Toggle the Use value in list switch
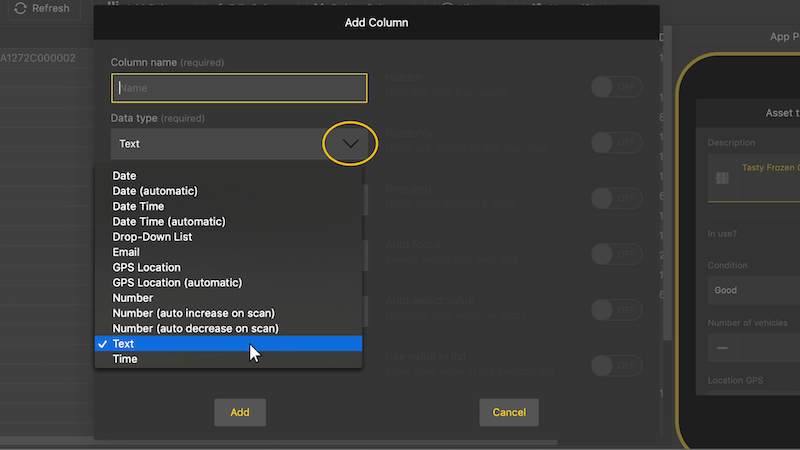 pyautogui.click(x=615, y=366)
